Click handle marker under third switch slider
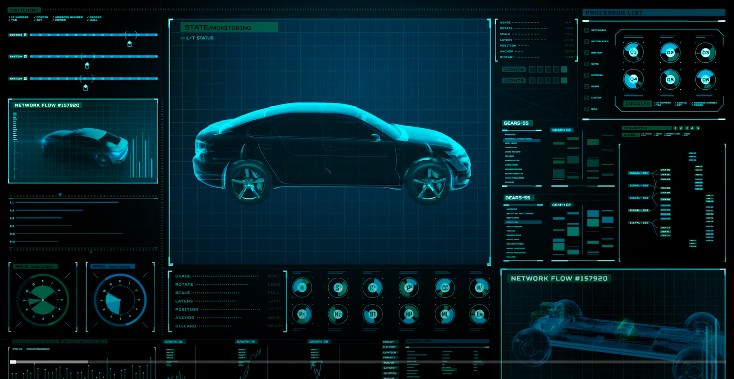This screenshot has width=734, height=379. click(85, 87)
